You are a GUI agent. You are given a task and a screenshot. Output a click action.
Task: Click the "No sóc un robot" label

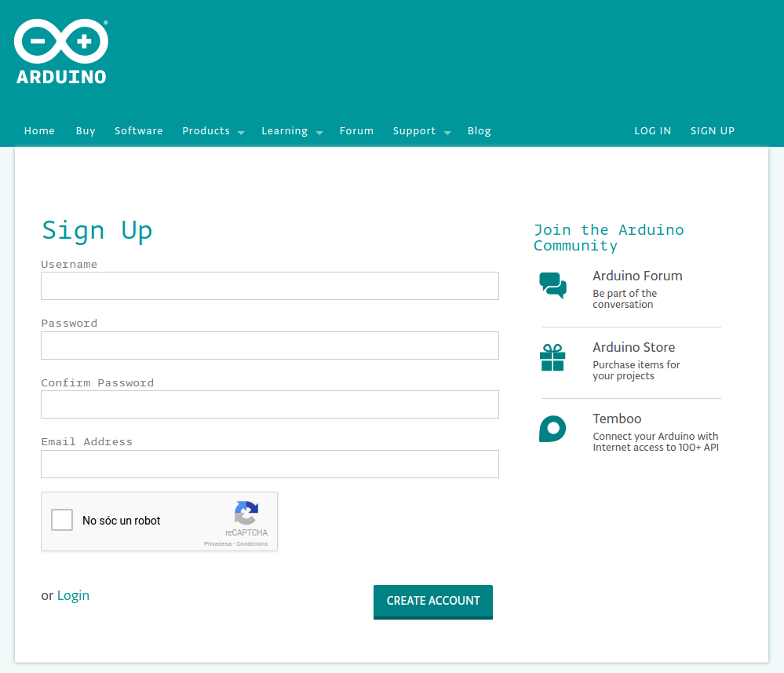coord(122,521)
